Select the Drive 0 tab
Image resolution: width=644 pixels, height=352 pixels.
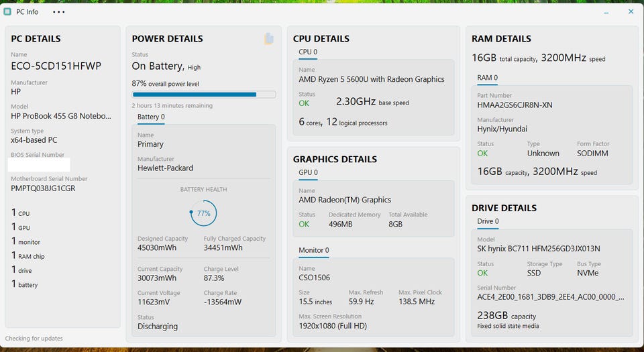pyautogui.click(x=488, y=221)
